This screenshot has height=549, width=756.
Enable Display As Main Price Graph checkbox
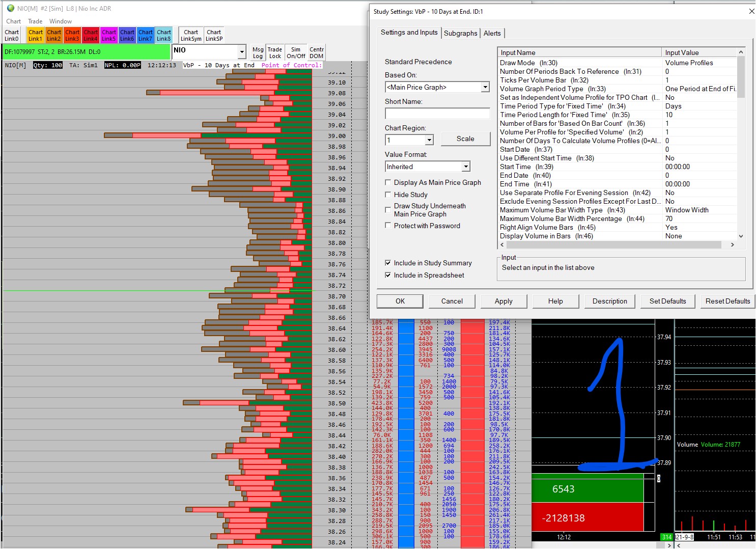point(388,182)
